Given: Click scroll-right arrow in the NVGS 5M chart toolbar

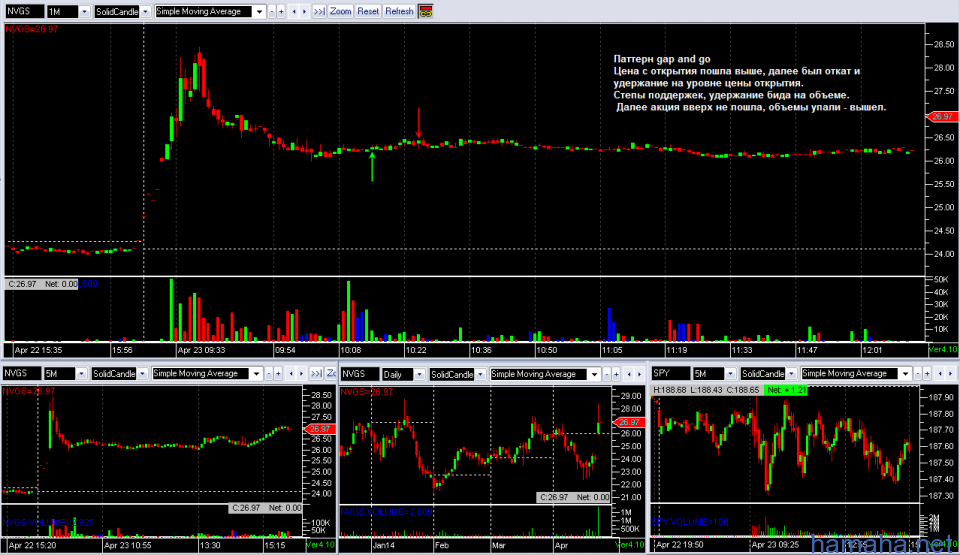Looking at the screenshot, I should [301, 374].
